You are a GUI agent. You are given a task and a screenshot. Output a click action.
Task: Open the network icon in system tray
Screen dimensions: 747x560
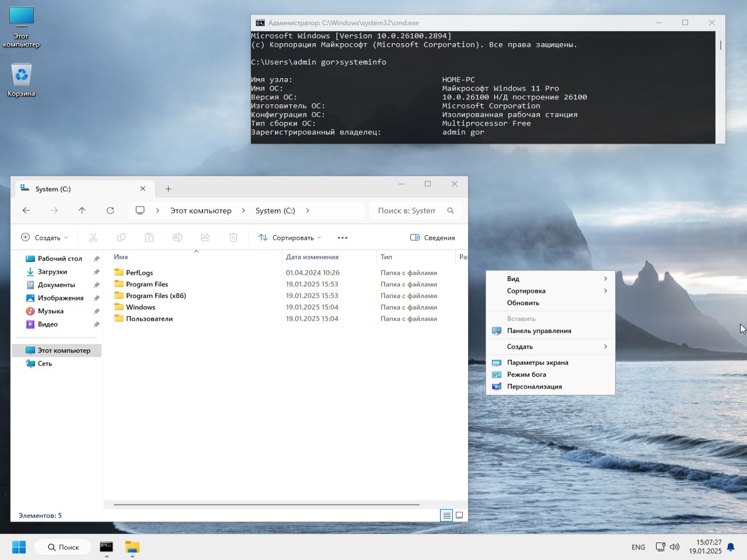(660, 547)
